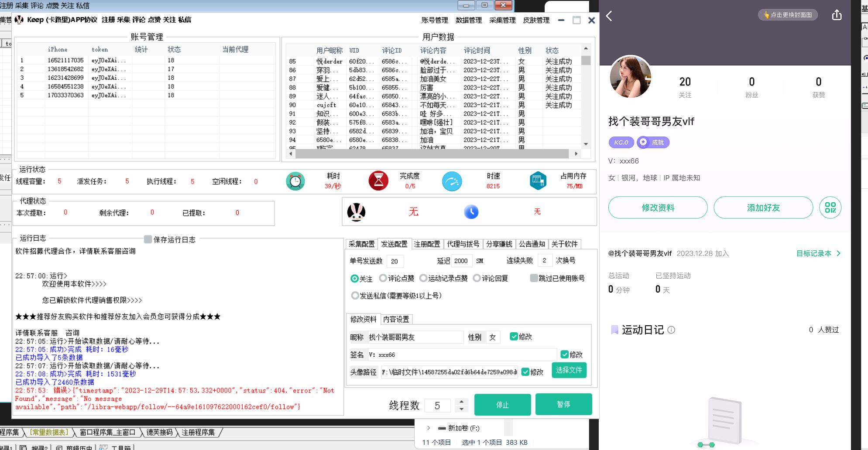
Task: Click the blue speedometer speed icon
Action: tap(452, 181)
